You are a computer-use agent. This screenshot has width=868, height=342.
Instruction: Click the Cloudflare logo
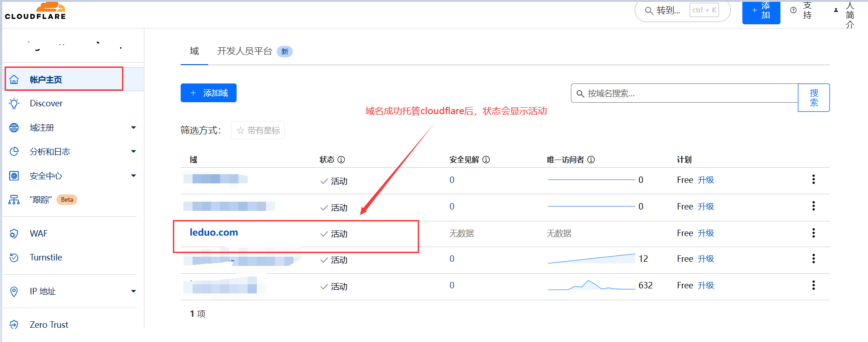(x=35, y=11)
